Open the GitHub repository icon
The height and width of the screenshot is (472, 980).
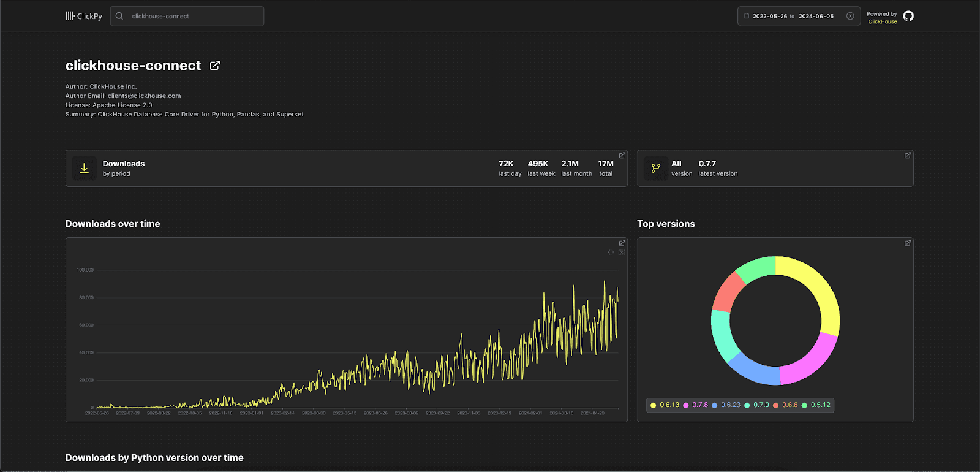pos(908,16)
